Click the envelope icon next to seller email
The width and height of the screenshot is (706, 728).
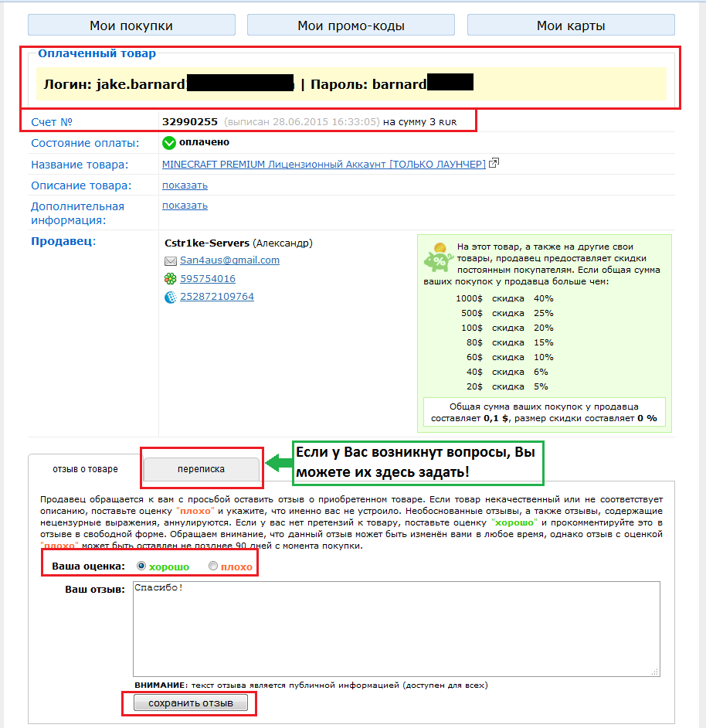tap(171, 261)
